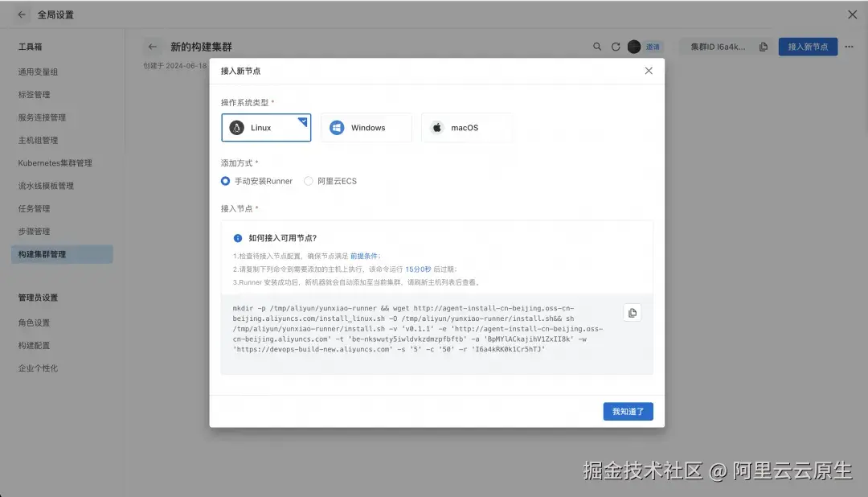This screenshot has height=497, width=868.
Task: Click the 接入新节点 button in the header
Action: point(808,47)
